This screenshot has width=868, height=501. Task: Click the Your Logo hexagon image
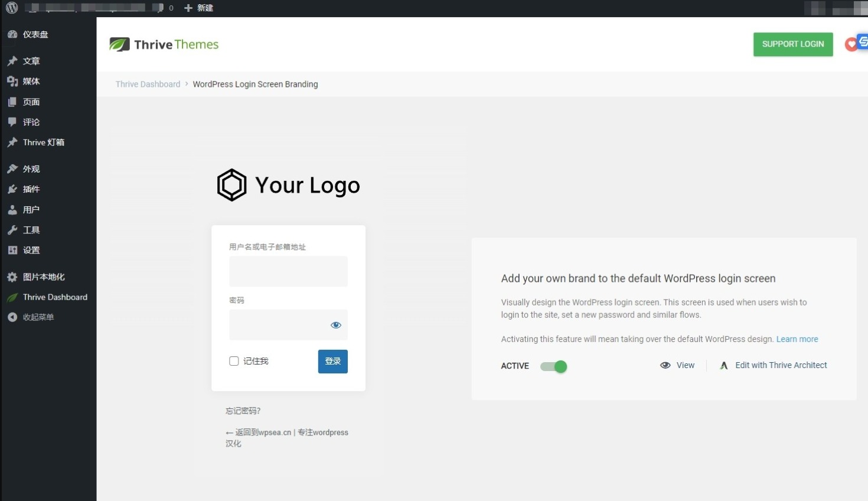pos(231,185)
